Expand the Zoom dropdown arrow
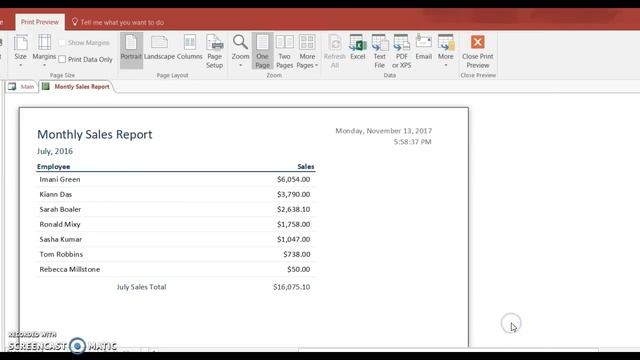Screen dimensions: 640x360 (x=240, y=65)
